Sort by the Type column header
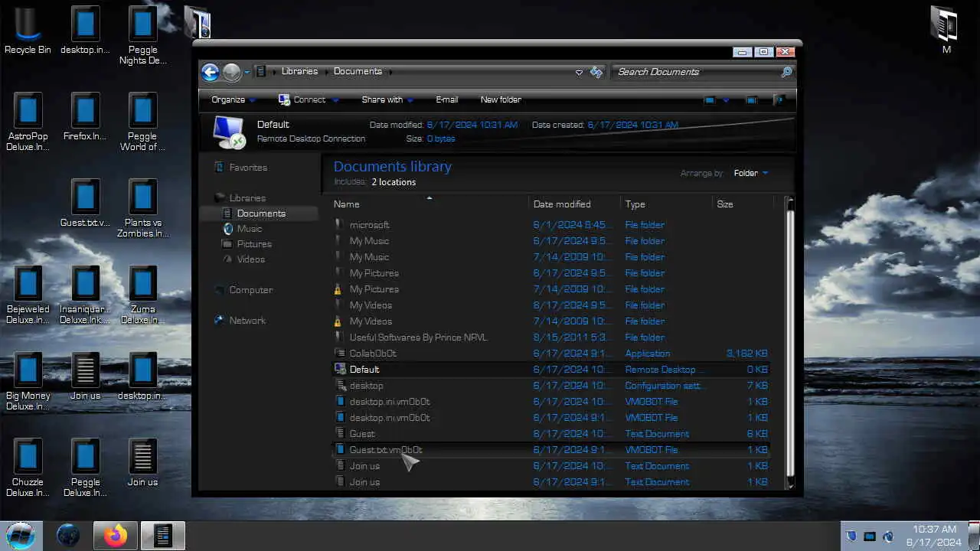This screenshot has width=980, height=551. pos(666,204)
